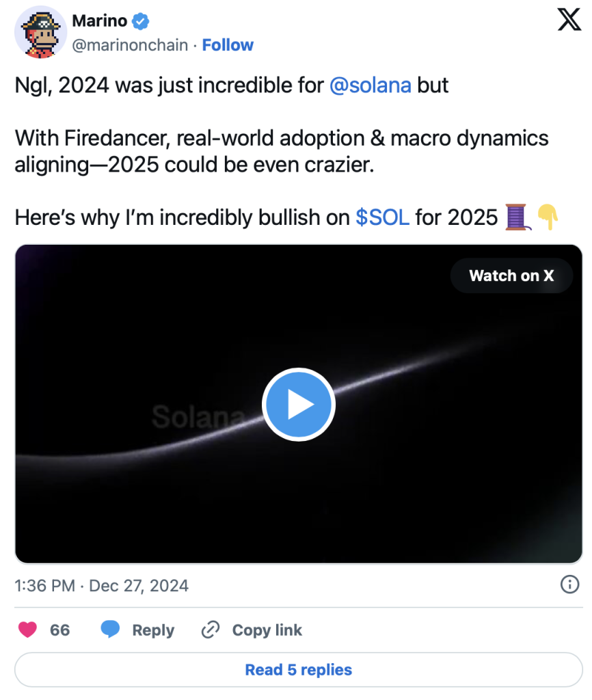Open Read 5 replies
Image resolution: width=592 pixels, height=700 pixels.
299,670
